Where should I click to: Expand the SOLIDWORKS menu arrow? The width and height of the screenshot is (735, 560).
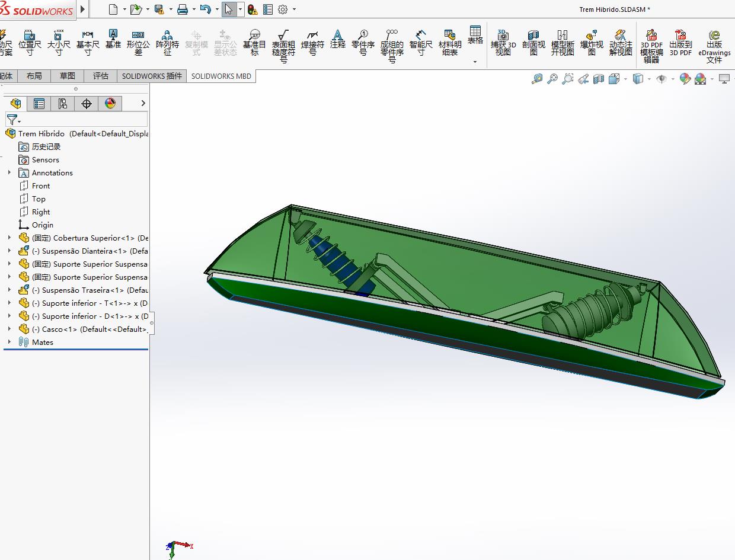tap(82, 9)
